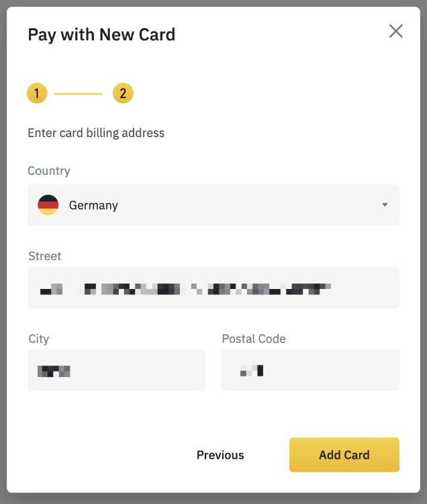427x504 pixels.
Task: Focus the Street address input field
Action: 213,288
